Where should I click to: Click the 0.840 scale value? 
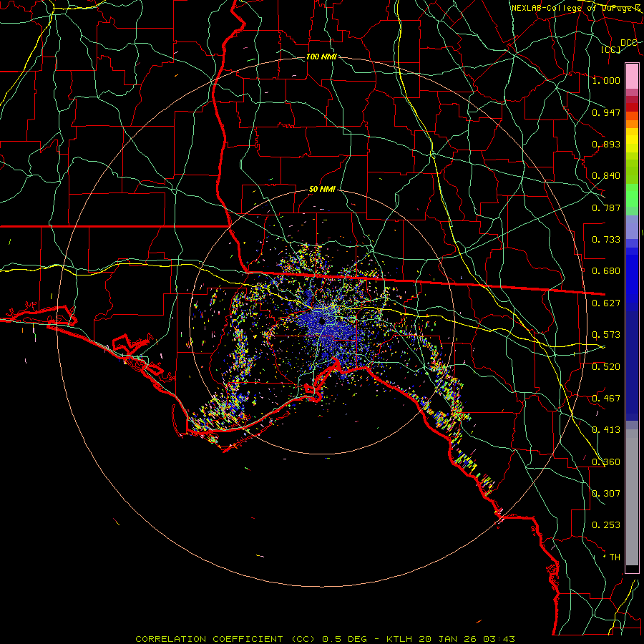point(606,176)
